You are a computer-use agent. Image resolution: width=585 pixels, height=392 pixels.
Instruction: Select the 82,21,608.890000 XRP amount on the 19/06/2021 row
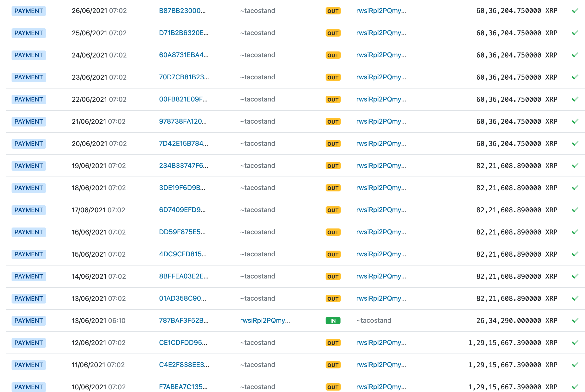click(x=517, y=166)
